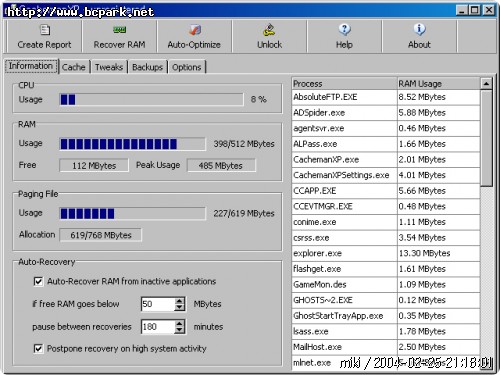Select CCAPP.EXE in the process list

(386, 191)
